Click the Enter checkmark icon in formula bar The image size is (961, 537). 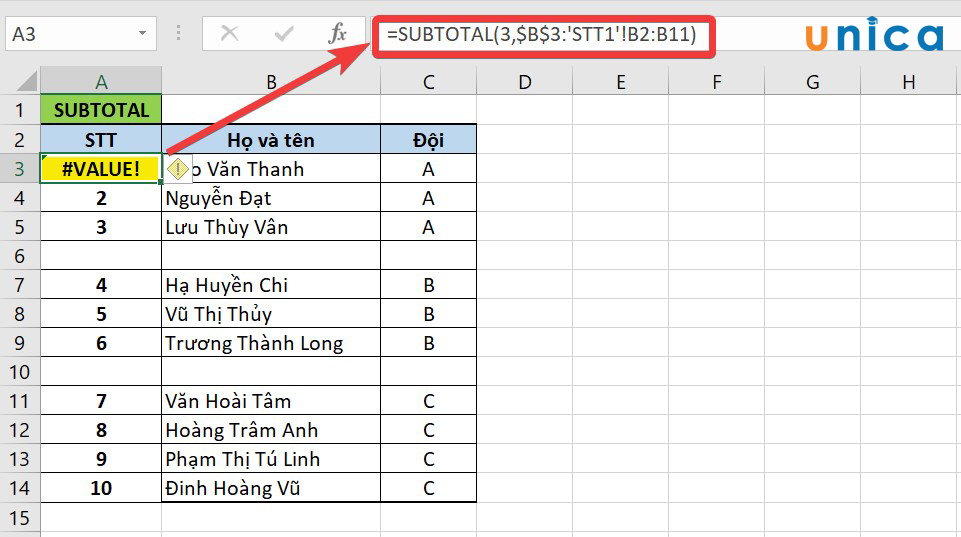click(283, 33)
